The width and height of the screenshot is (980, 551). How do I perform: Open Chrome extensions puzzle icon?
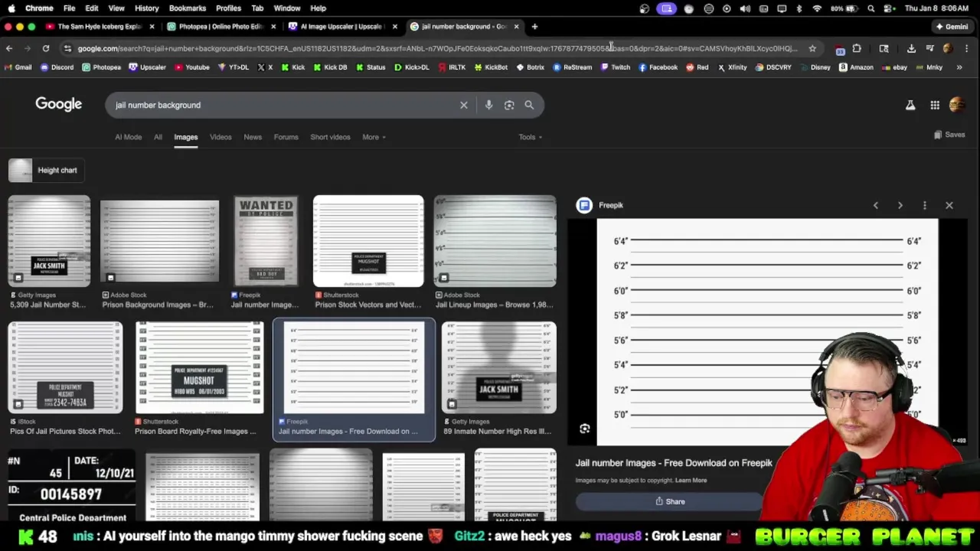(x=857, y=48)
